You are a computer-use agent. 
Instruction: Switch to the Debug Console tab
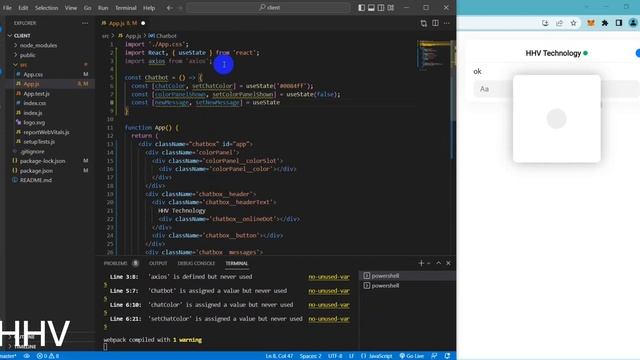pos(196,263)
